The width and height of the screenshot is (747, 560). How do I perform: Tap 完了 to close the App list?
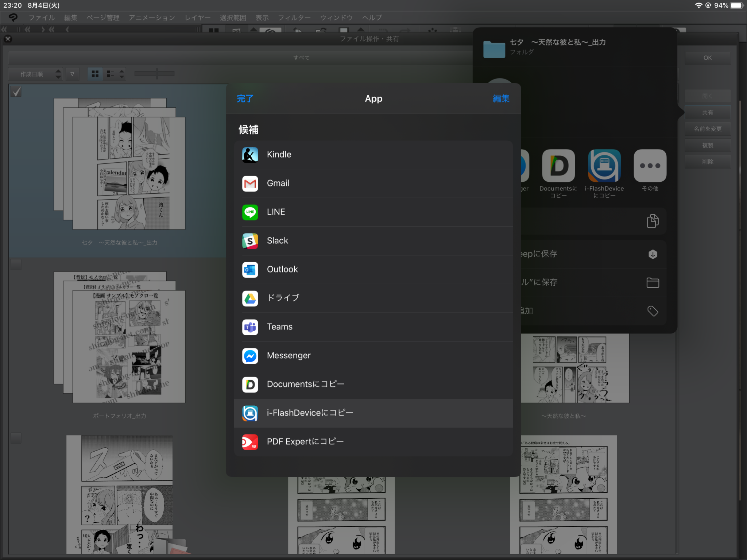coord(245,99)
